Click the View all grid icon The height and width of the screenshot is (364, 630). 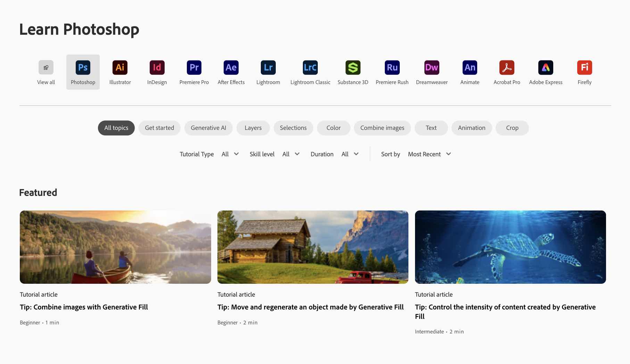coord(46,67)
